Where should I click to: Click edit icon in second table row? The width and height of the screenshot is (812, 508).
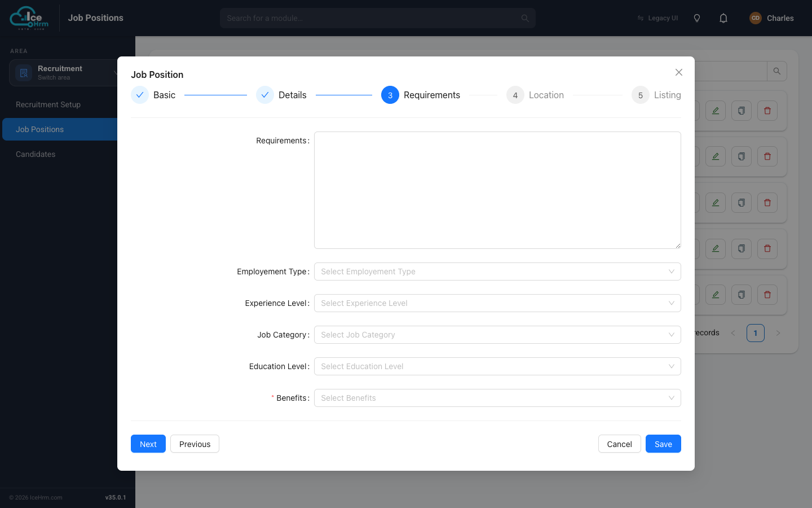[x=716, y=156]
